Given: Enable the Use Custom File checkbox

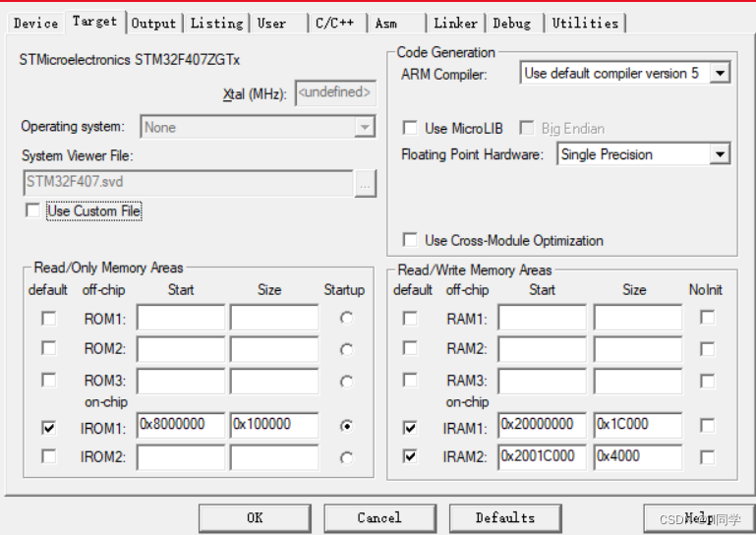Looking at the screenshot, I should (32, 210).
